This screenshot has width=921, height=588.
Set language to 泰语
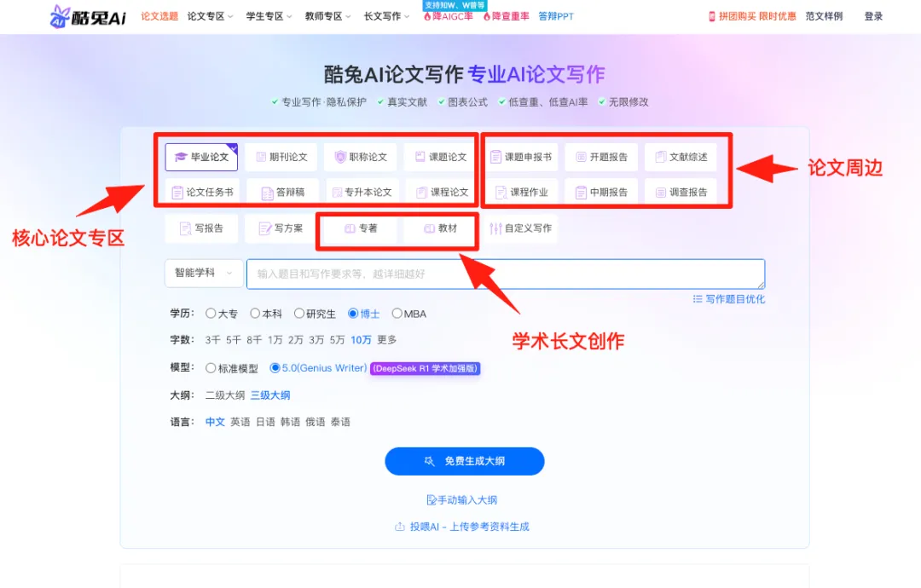click(340, 422)
